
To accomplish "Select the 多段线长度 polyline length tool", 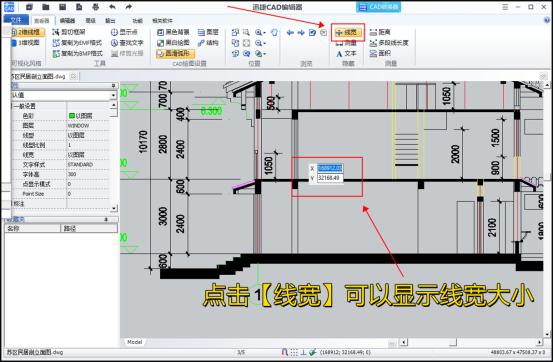I will click(389, 43).
